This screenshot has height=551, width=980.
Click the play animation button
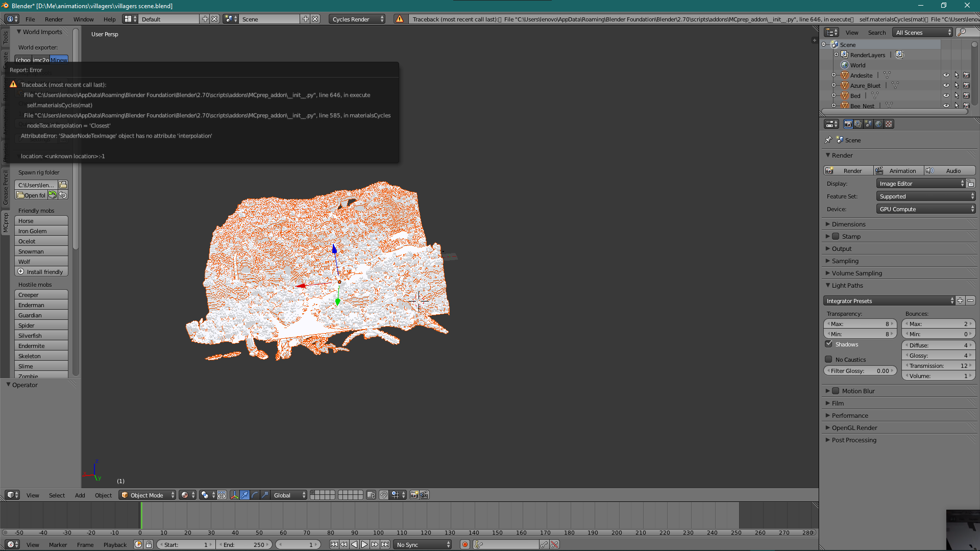pyautogui.click(x=364, y=544)
